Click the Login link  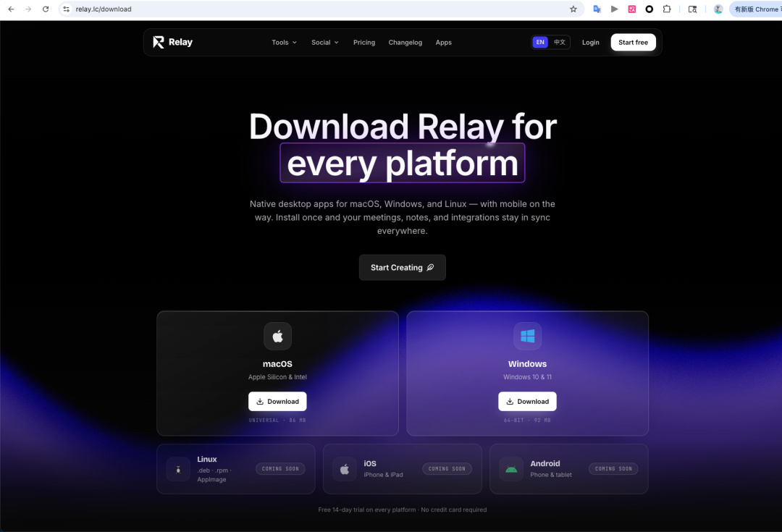coord(591,43)
